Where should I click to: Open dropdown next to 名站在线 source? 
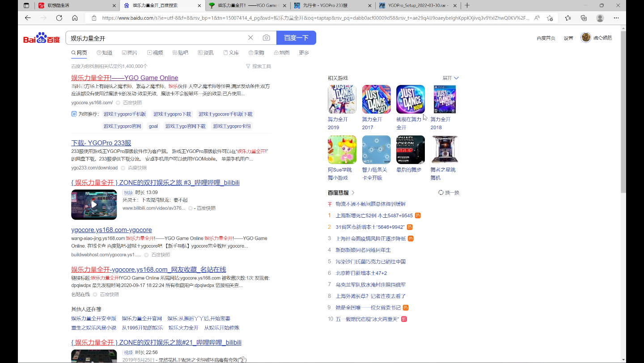tap(94, 295)
